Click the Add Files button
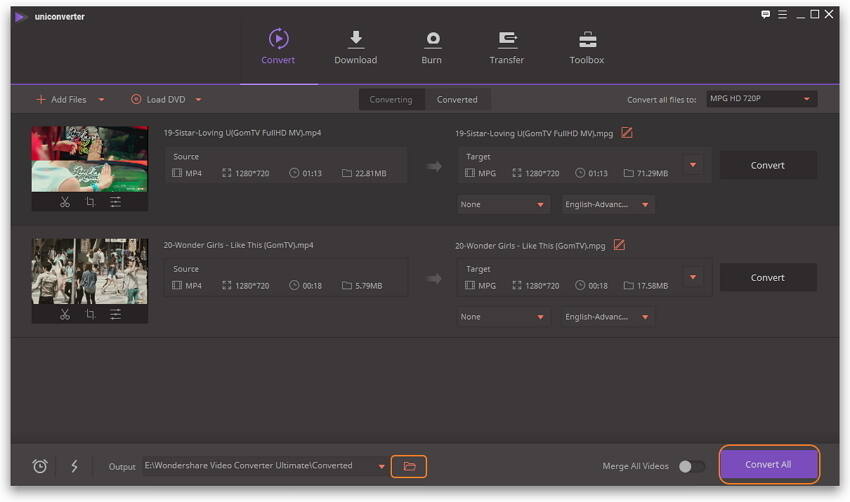850x502 pixels. (61, 100)
